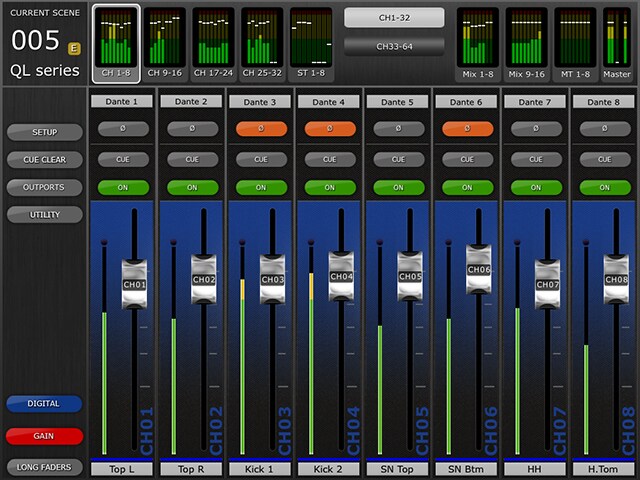Enable CUE on channel 5

tap(398, 159)
